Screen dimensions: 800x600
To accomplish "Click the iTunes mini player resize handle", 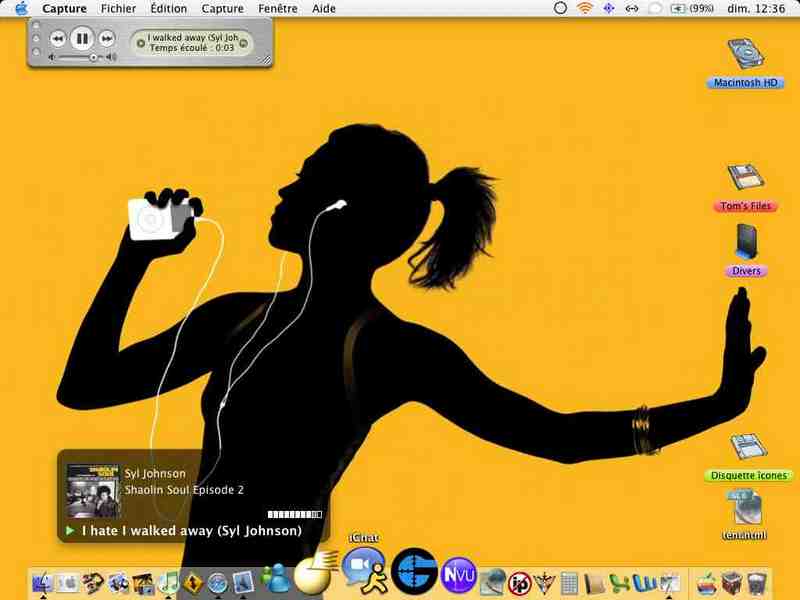I will coord(266,60).
